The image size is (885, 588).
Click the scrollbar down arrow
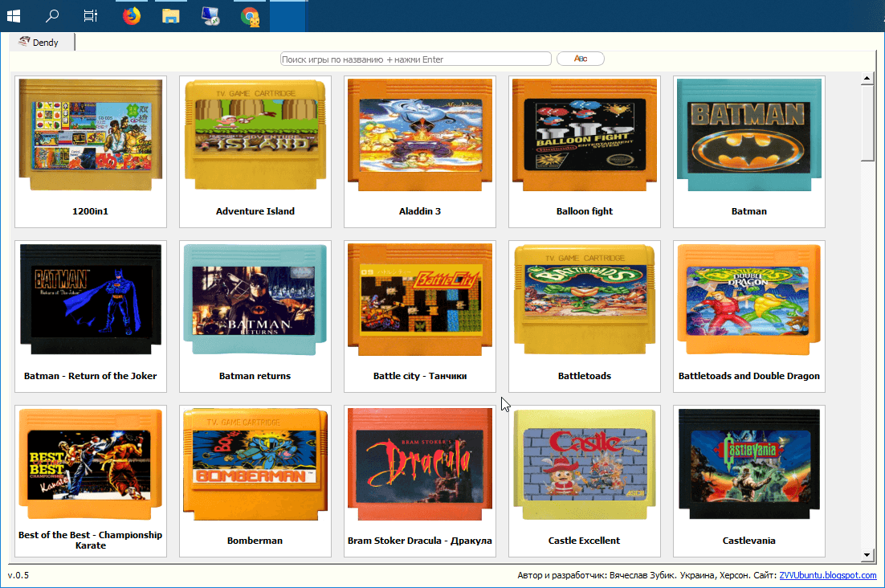click(x=867, y=555)
